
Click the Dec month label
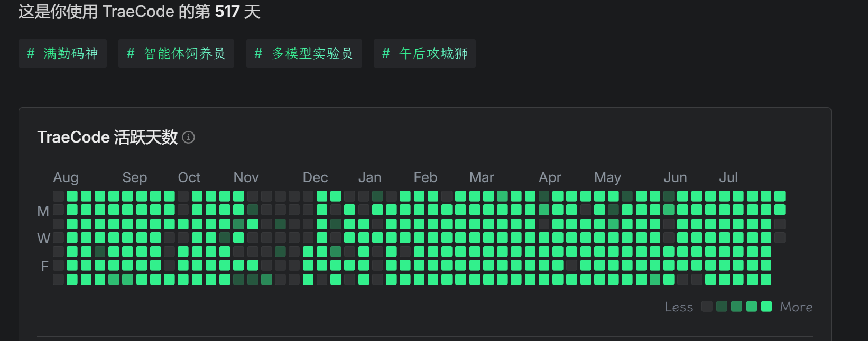pos(315,177)
